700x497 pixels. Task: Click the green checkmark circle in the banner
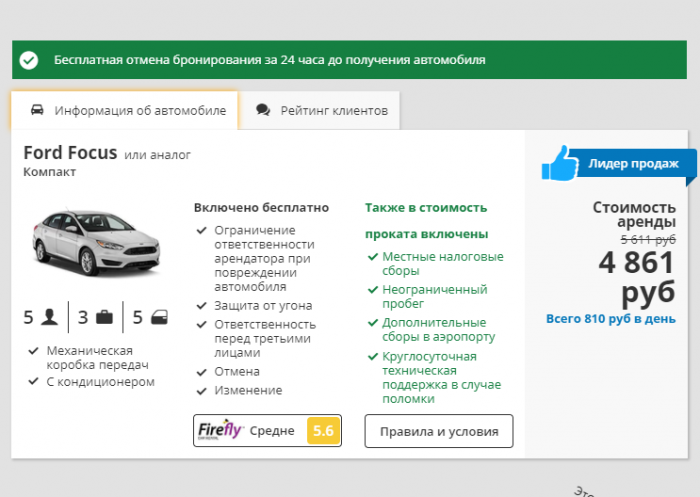29,60
